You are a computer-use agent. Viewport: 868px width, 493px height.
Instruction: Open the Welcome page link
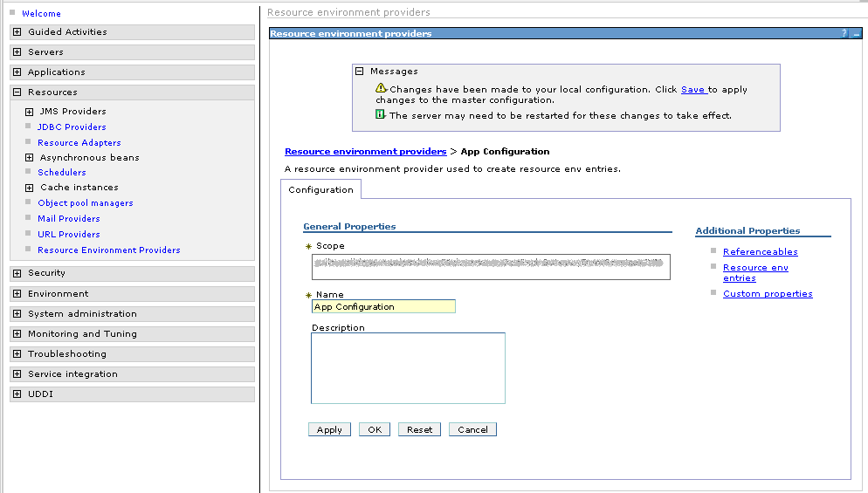(41, 14)
